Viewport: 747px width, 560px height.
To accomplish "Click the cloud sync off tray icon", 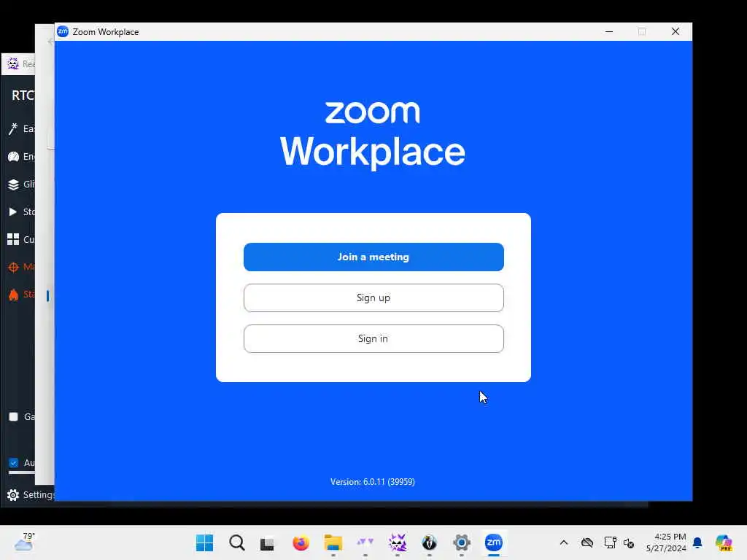I will 587,542.
